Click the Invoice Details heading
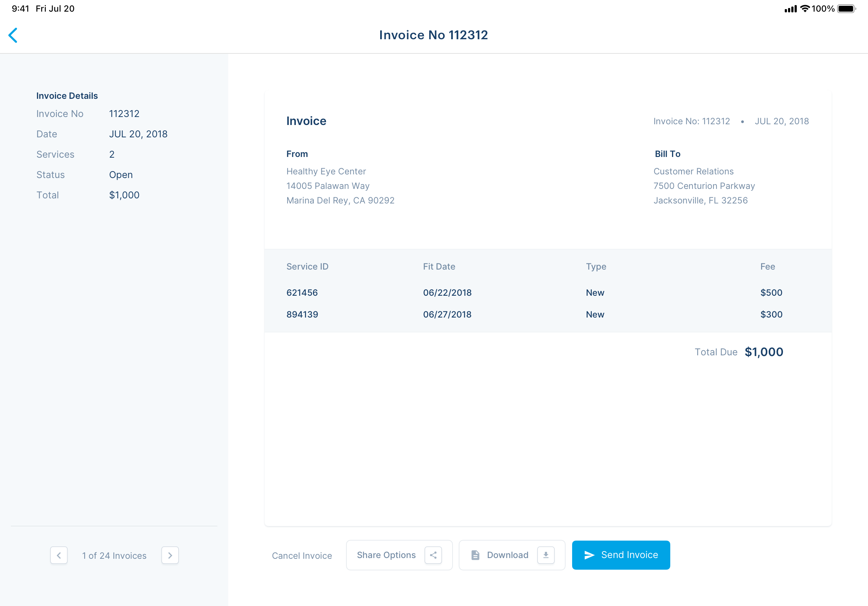Viewport: 868px width, 606px height. [x=67, y=96]
